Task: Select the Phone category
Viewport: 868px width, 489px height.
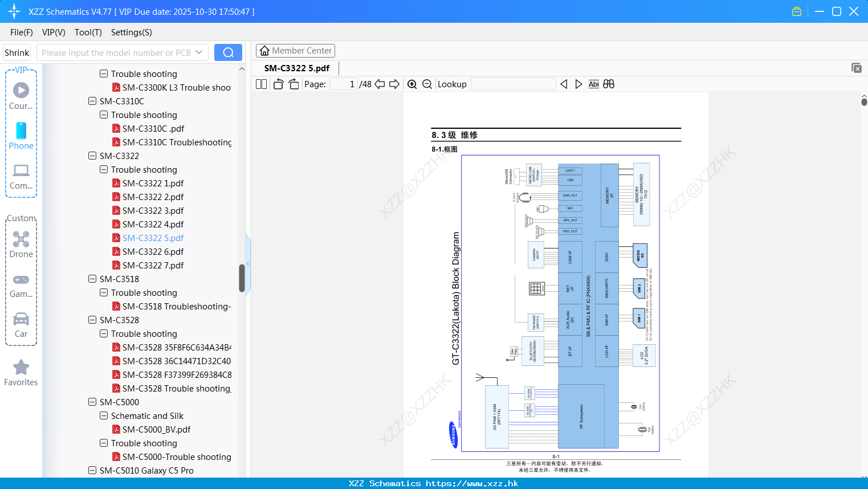Action: tap(21, 136)
